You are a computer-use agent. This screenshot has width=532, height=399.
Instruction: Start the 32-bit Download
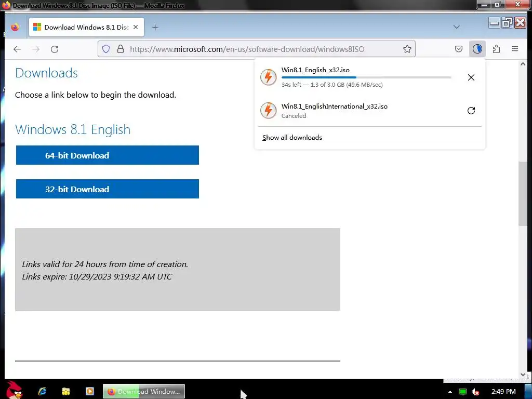[x=107, y=189]
